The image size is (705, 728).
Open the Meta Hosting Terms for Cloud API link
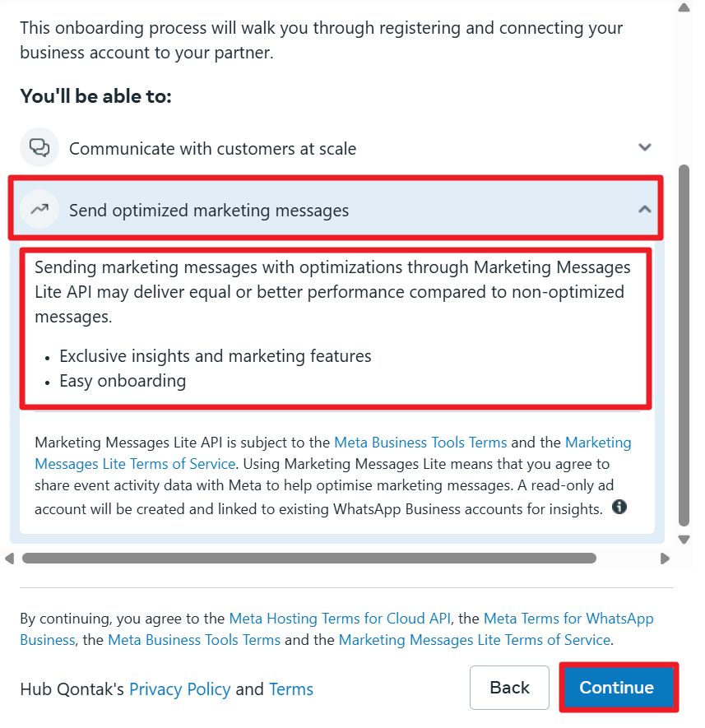340,619
